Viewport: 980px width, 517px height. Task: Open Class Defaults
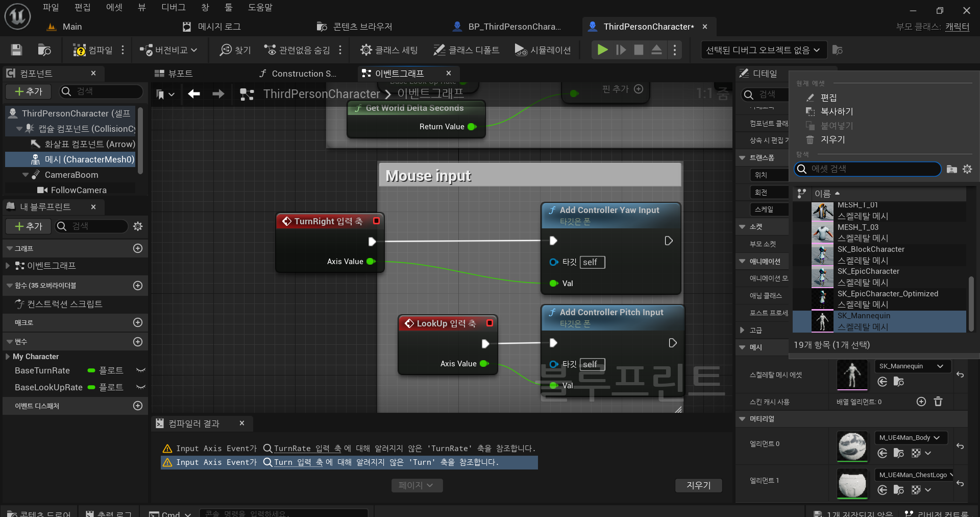[467, 50]
